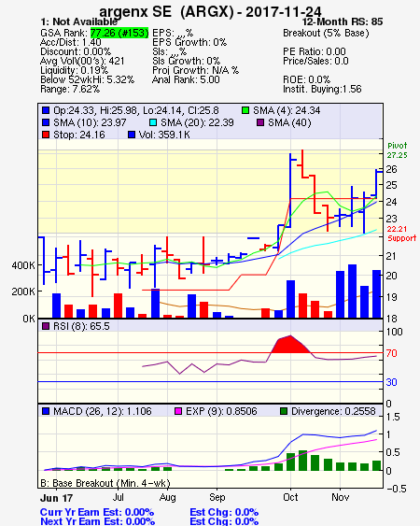The image size is (420, 526).
Task: Click the Anal Rank: 5.00 text
Action: [x=186, y=79]
